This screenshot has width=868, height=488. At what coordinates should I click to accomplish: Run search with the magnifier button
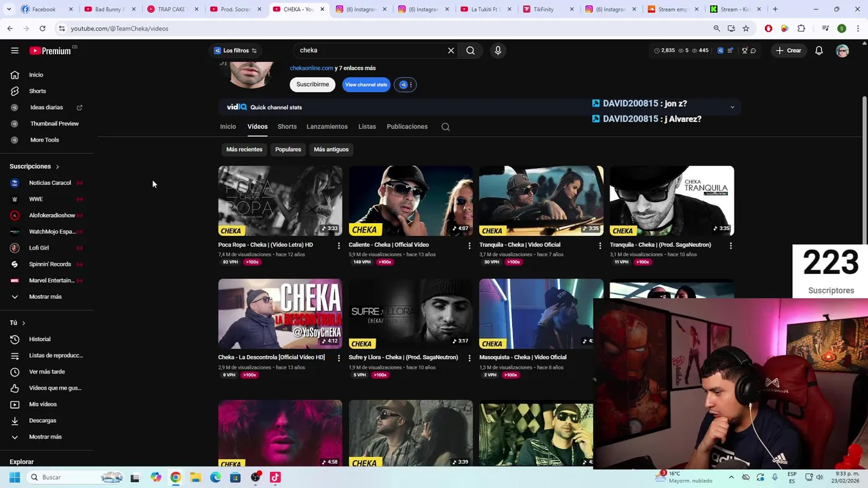[x=470, y=50]
